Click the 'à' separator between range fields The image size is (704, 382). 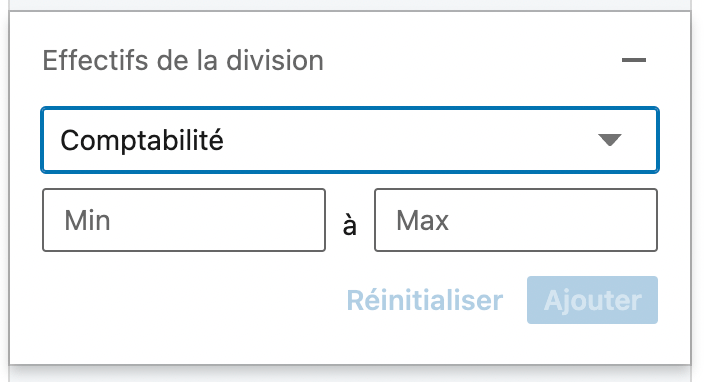click(x=350, y=224)
